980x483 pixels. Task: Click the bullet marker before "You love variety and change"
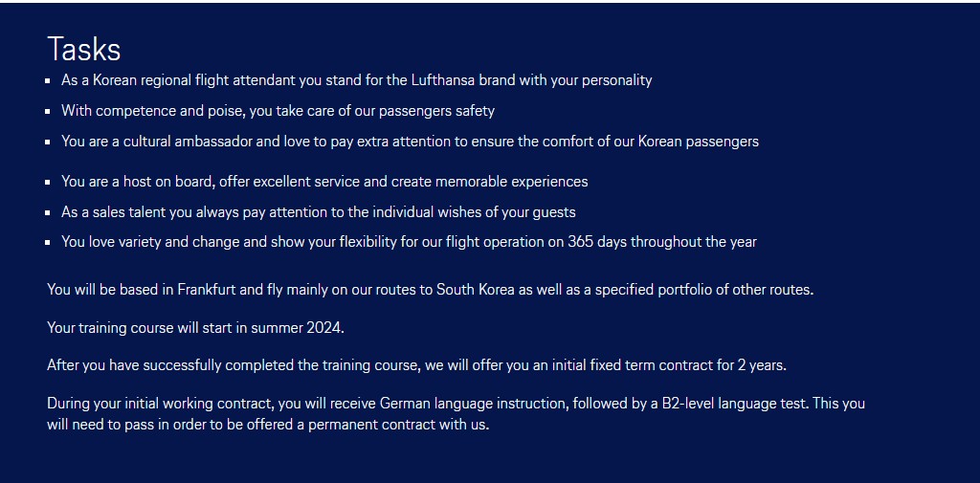48,242
